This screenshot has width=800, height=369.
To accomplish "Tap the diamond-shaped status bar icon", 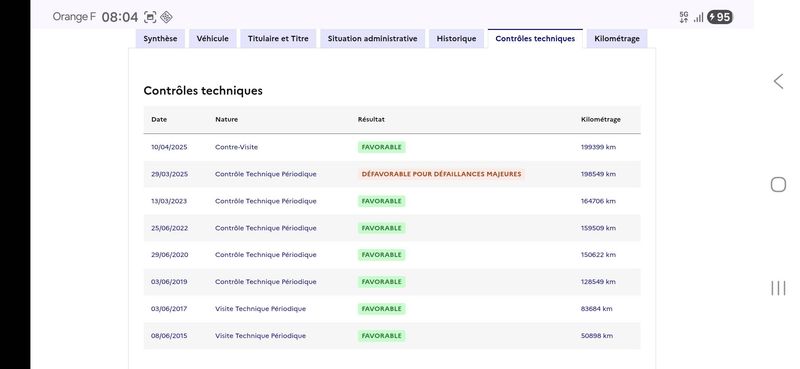I will pyautogui.click(x=166, y=17).
